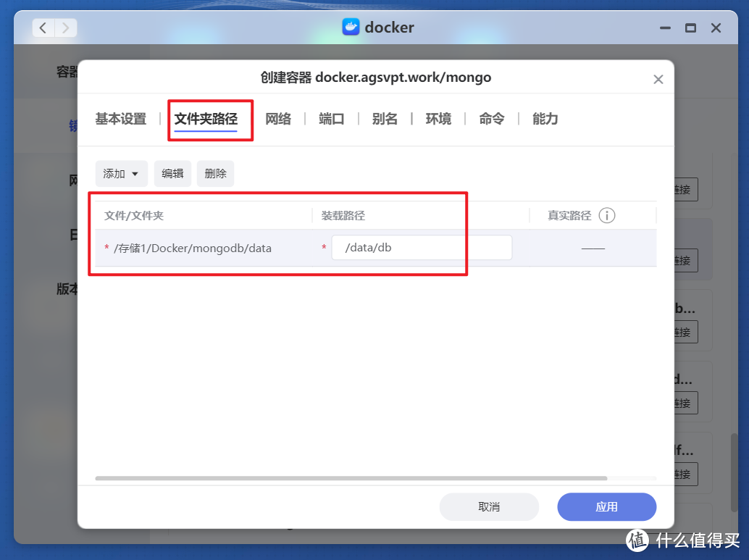749x560 pixels.
Task: Open the 添加 dropdown
Action: [121, 173]
